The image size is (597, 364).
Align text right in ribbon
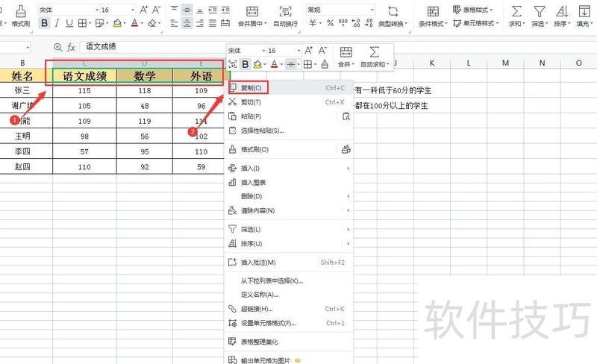pyautogui.click(x=200, y=24)
